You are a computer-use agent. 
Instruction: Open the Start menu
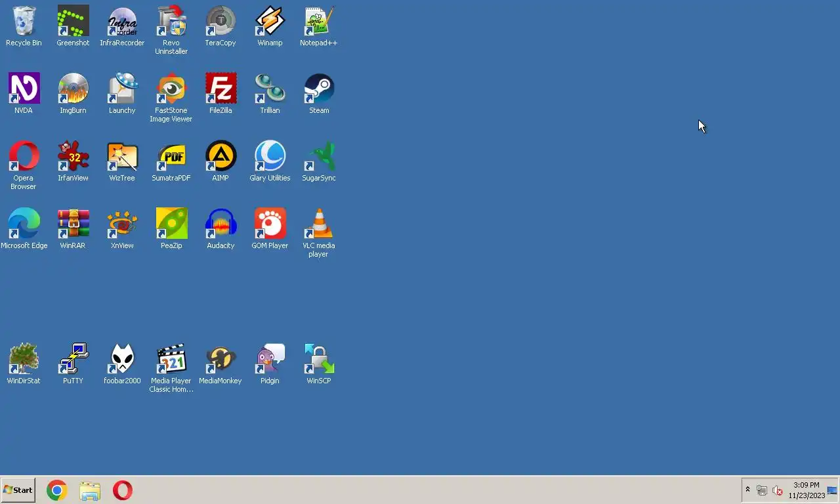[x=18, y=490]
